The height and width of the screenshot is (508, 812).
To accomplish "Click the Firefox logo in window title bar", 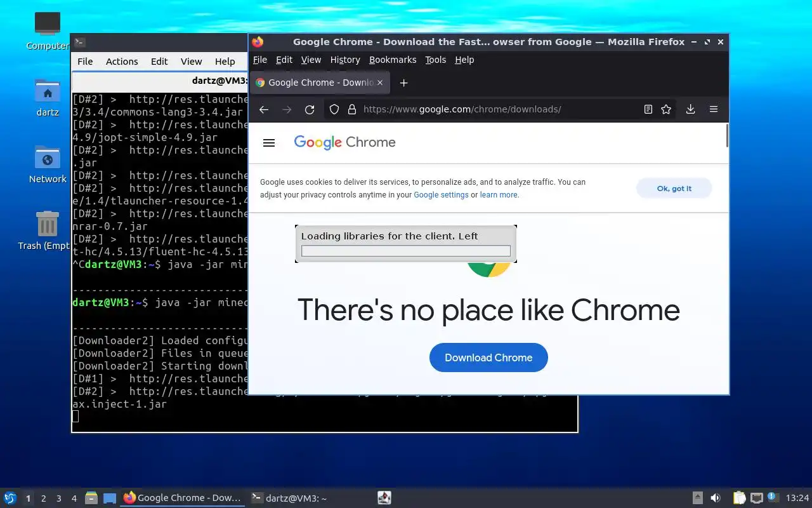I will click(x=258, y=42).
